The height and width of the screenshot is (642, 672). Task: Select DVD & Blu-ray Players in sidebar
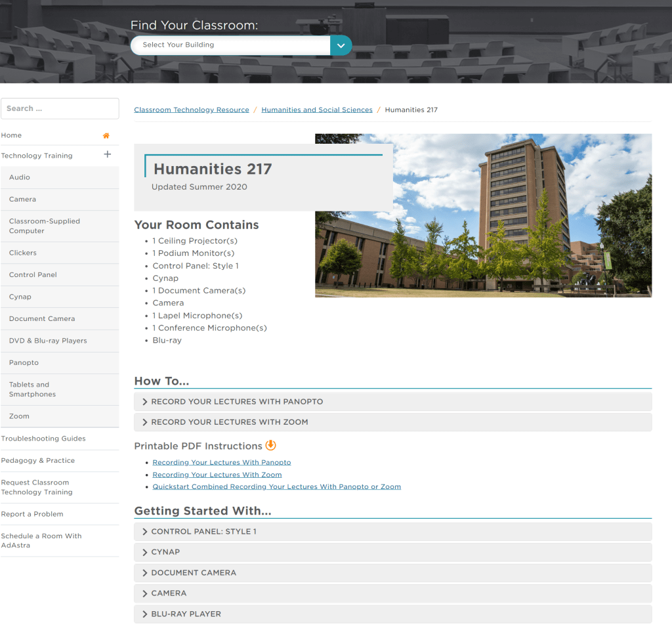tap(48, 341)
